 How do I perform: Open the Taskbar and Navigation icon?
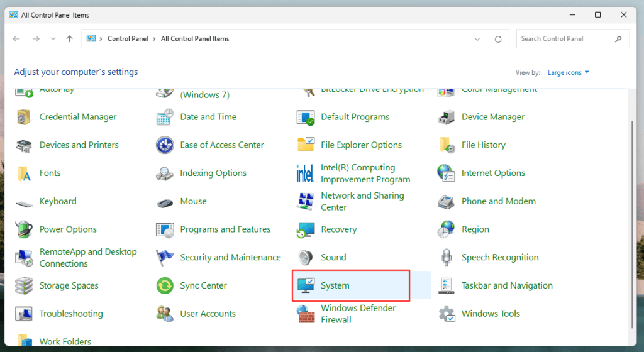click(446, 285)
